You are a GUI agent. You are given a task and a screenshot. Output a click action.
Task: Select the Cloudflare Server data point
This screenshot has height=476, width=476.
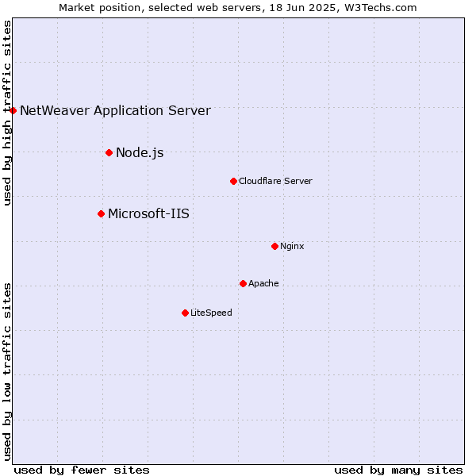[x=233, y=181]
